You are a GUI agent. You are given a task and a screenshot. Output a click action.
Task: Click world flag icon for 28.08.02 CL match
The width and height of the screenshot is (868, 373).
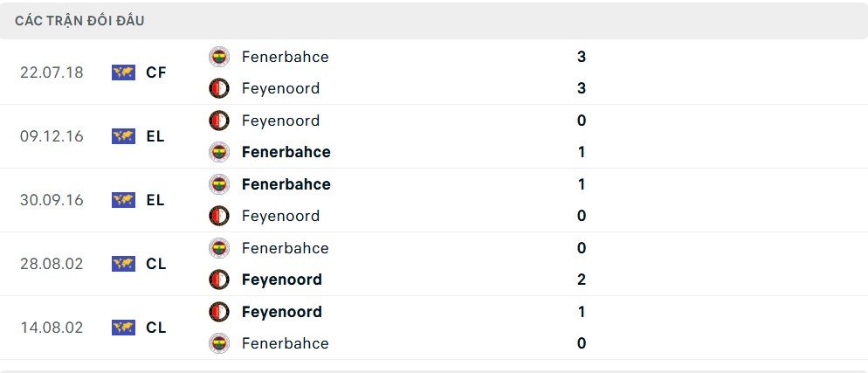[x=123, y=264]
